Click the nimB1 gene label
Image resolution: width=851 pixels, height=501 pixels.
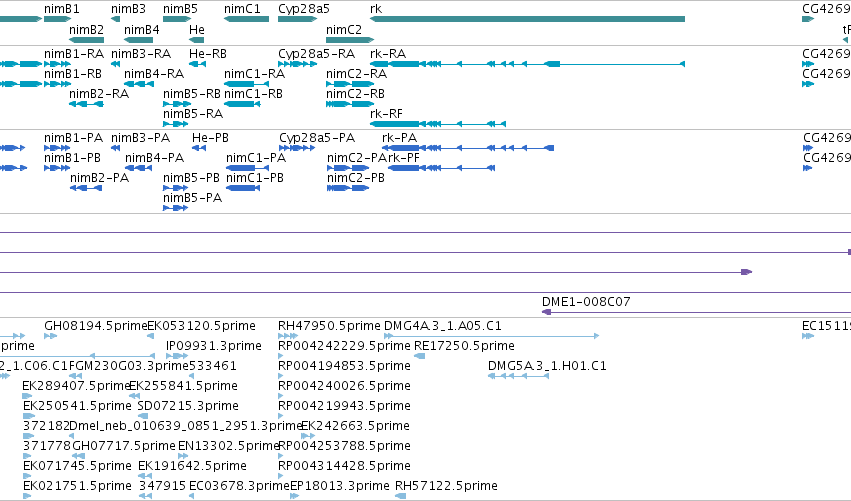click(62, 9)
